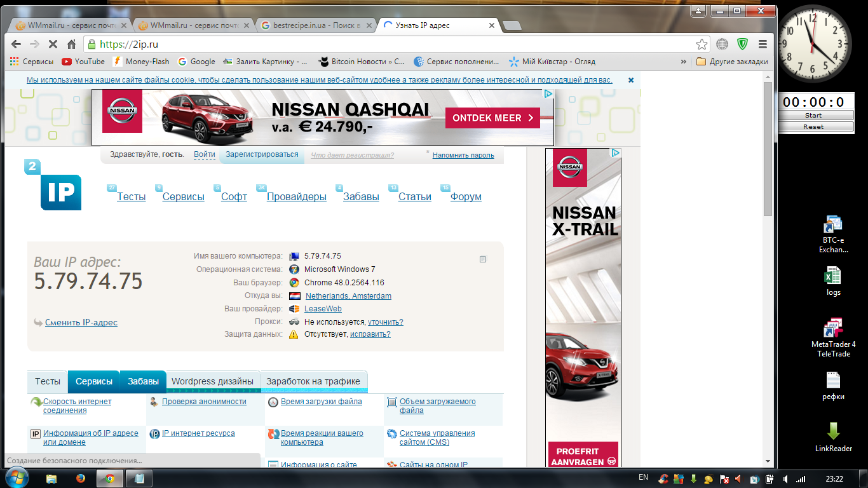Open the LeaseWeb provider link

[x=323, y=309]
